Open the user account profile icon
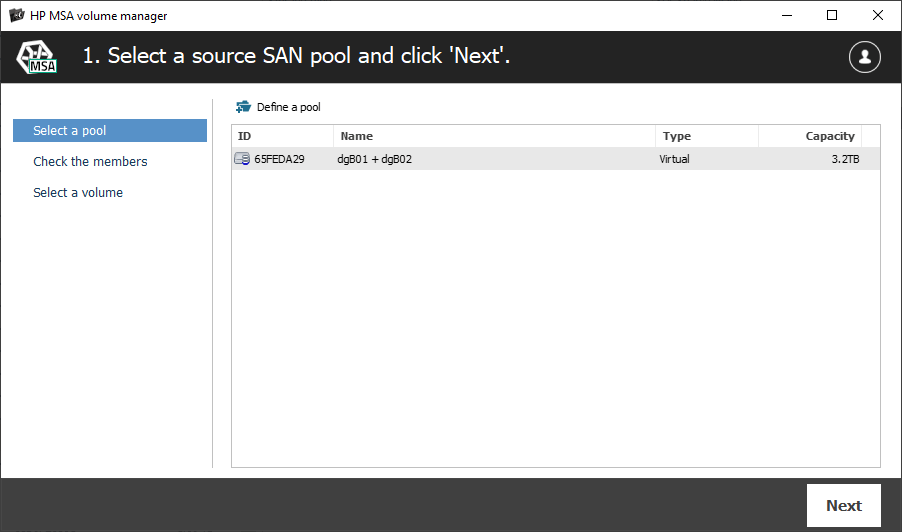 pyautogui.click(x=864, y=57)
